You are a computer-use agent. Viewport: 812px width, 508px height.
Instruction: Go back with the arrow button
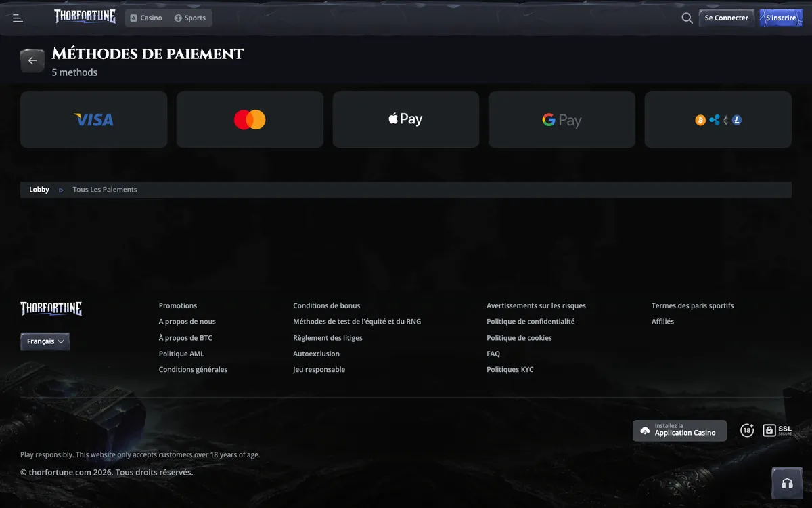[x=32, y=61]
